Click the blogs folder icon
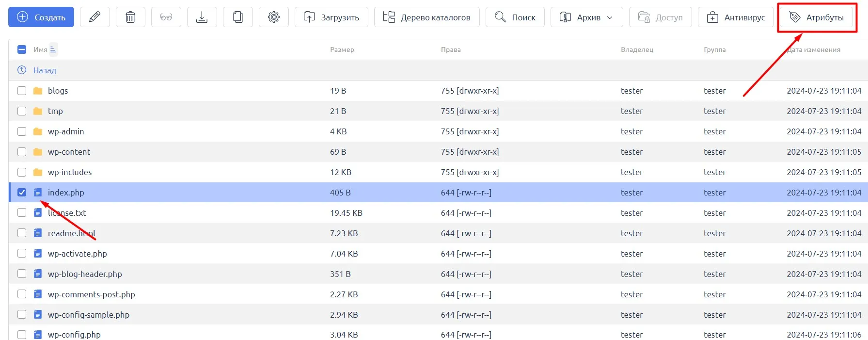Screen dimensions: 868x340 coord(38,91)
